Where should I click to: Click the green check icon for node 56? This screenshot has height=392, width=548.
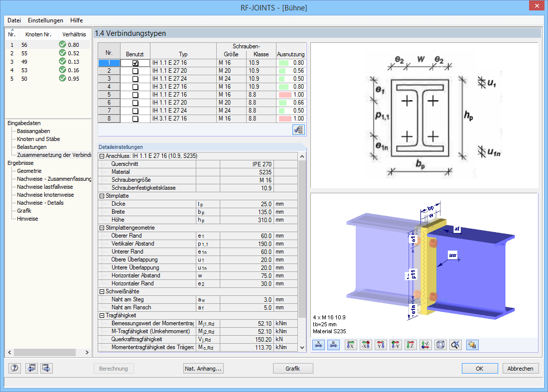63,44
